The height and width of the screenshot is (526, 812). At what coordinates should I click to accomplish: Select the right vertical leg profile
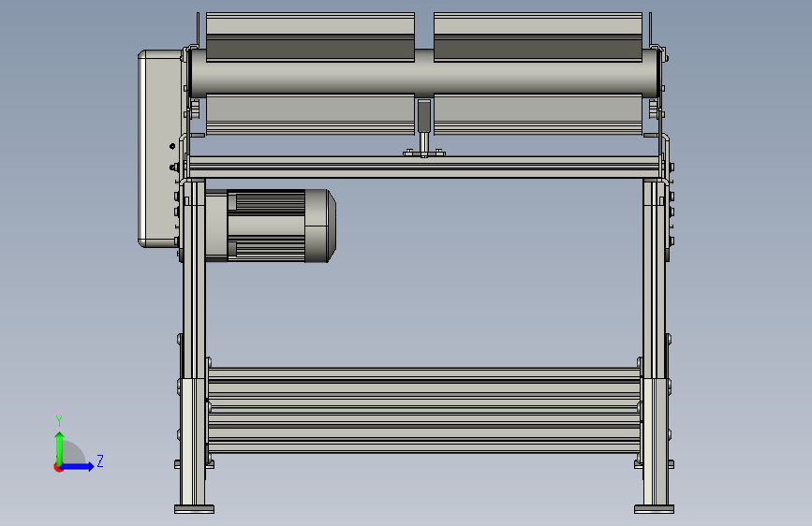pos(654,342)
